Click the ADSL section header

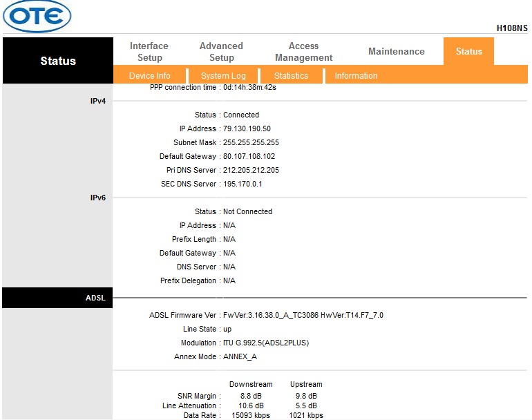(x=57, y=298)
